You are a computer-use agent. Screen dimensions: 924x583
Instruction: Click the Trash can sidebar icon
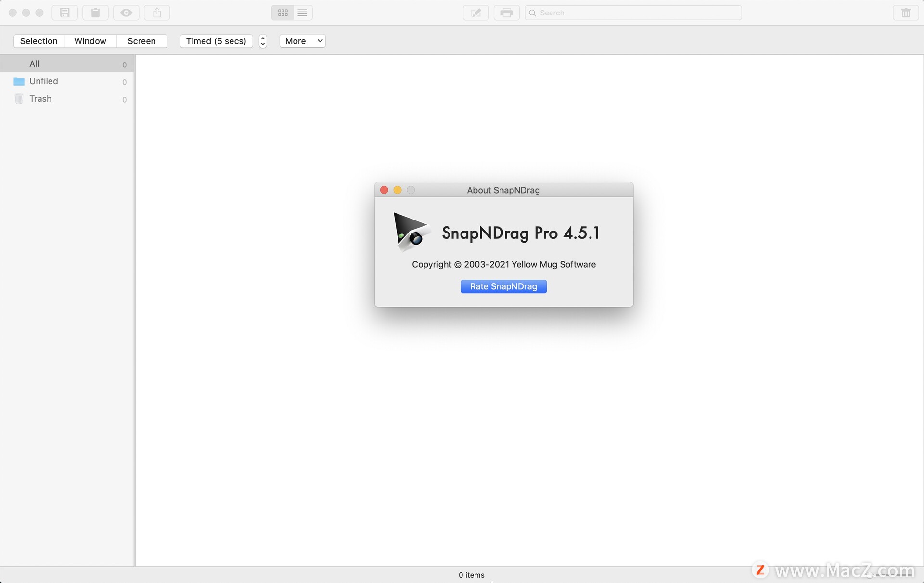(19, 99)
